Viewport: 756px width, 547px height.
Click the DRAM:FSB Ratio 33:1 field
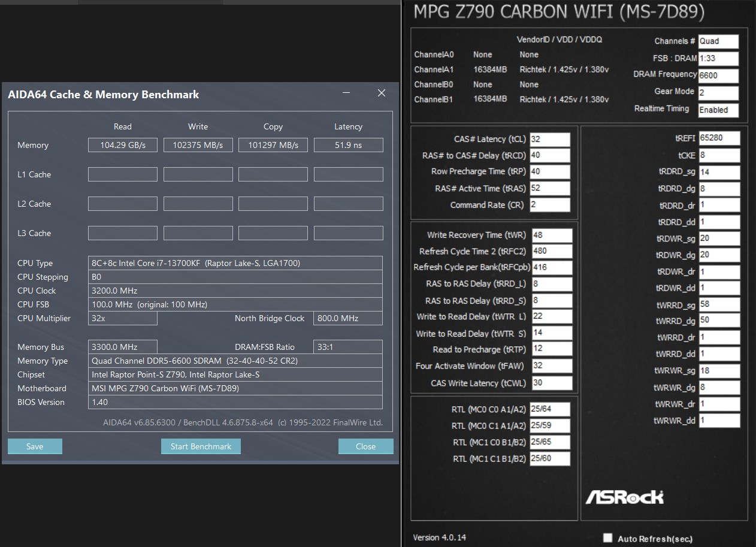(x=348, y=347)
